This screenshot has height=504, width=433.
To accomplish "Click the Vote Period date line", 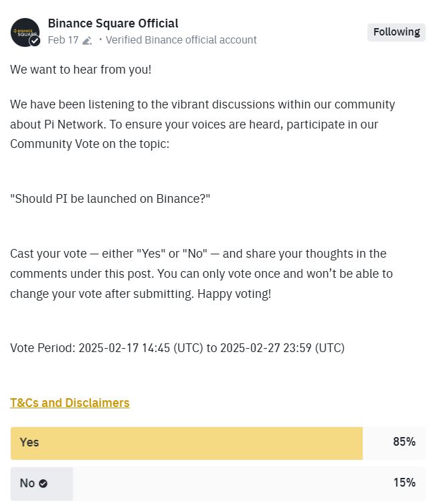I will pyautogui.click(x=177, y=348).
